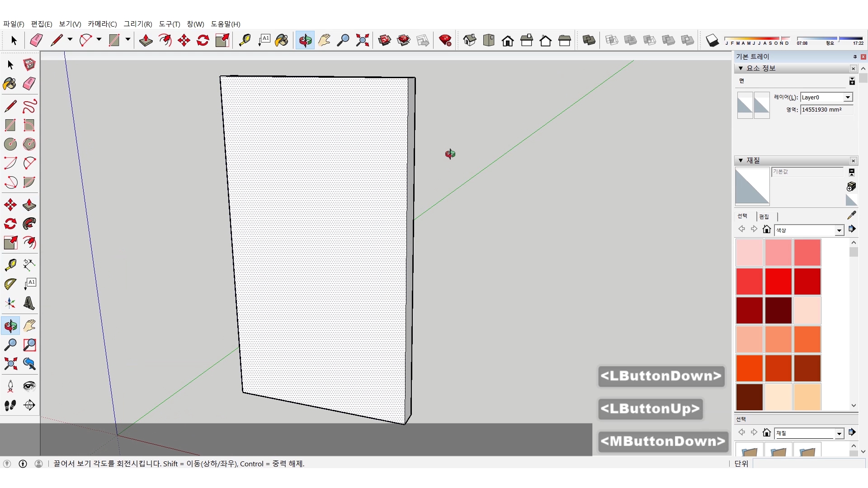Screen dimensions: 868x488
Task: Select the Follow Me tool in left toolbar
Action: coord(29,224)
